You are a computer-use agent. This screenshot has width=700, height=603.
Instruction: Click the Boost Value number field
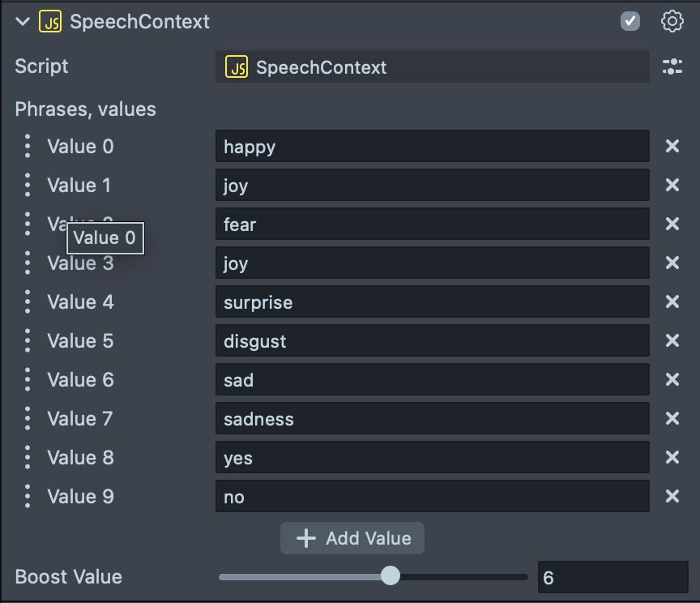(x=612, y=577)
